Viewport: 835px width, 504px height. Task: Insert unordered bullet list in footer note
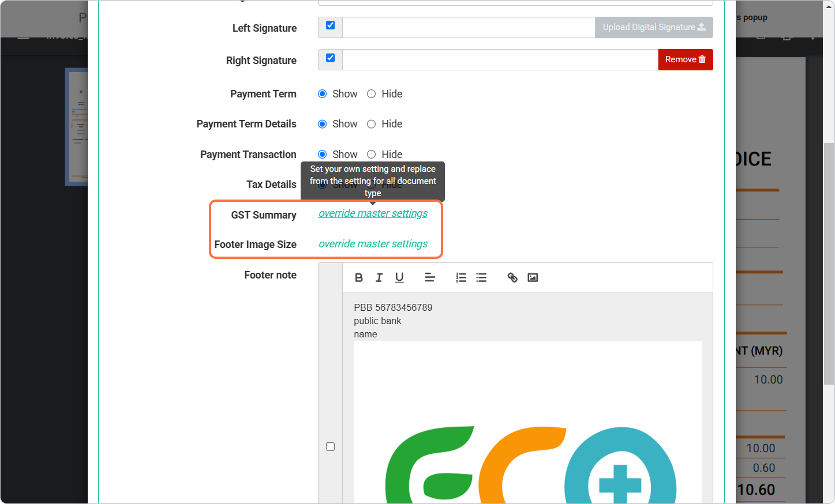481,277
